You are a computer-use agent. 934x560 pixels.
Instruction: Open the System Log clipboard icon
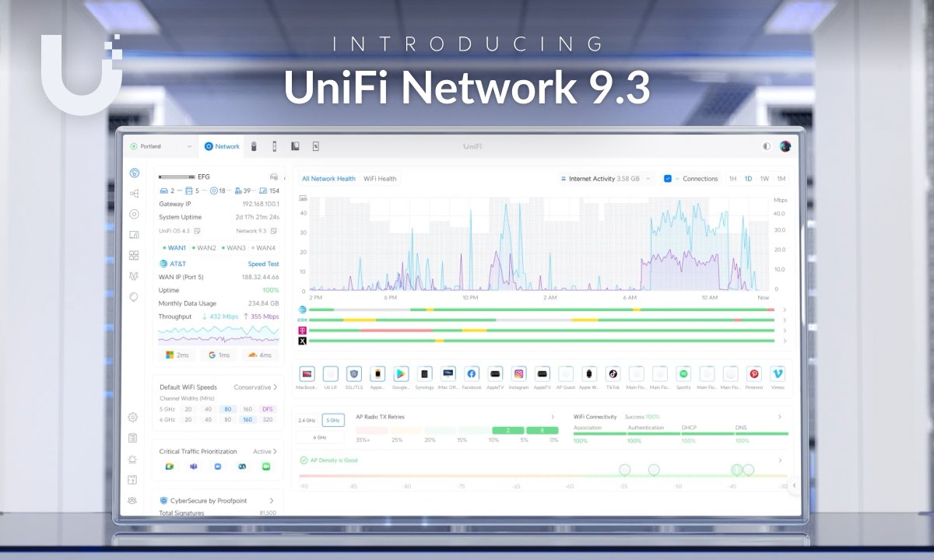tap(133, 438)
